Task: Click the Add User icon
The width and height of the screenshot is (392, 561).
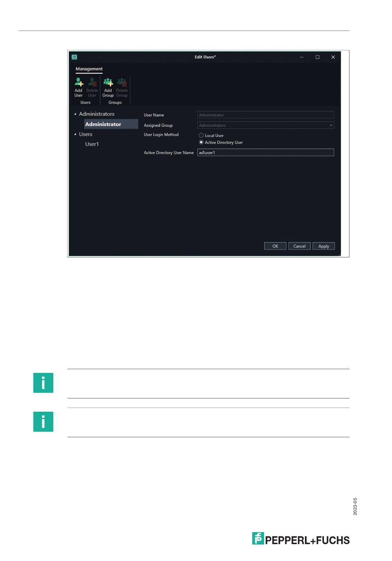Action: tap(78, 82)
